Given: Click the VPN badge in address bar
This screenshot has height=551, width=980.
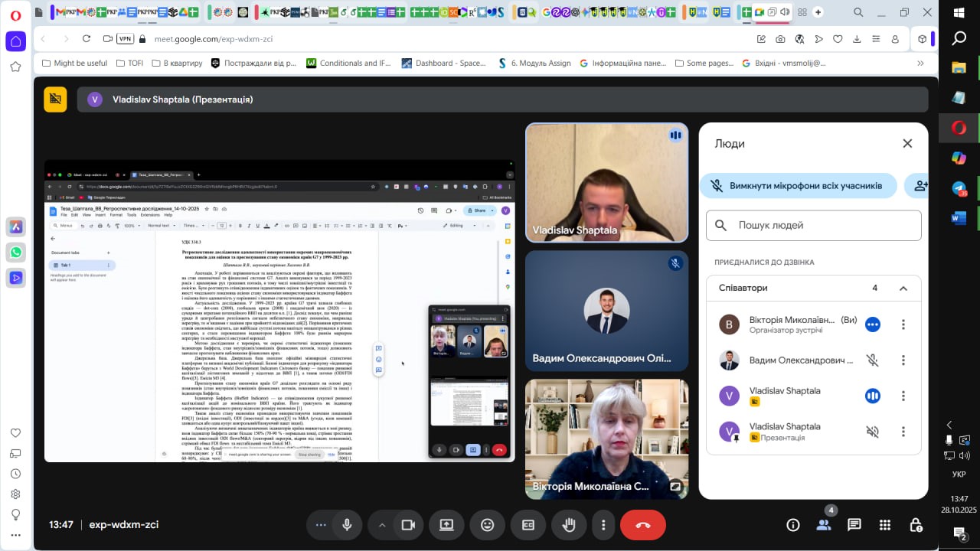Looking at the screenshot, I should [125, 39].
